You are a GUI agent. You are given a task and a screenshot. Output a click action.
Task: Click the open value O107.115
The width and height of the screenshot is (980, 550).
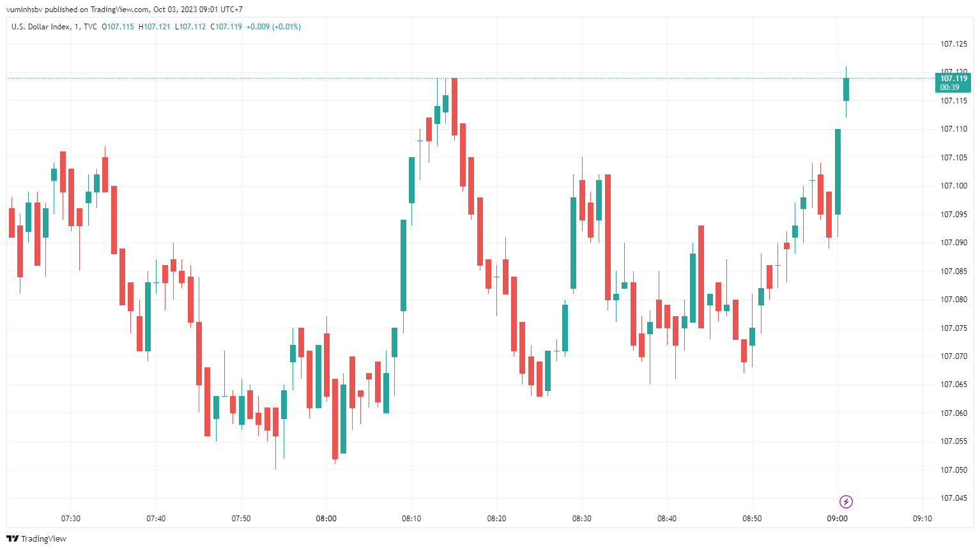pyautogui.click(x=118, y=27)
